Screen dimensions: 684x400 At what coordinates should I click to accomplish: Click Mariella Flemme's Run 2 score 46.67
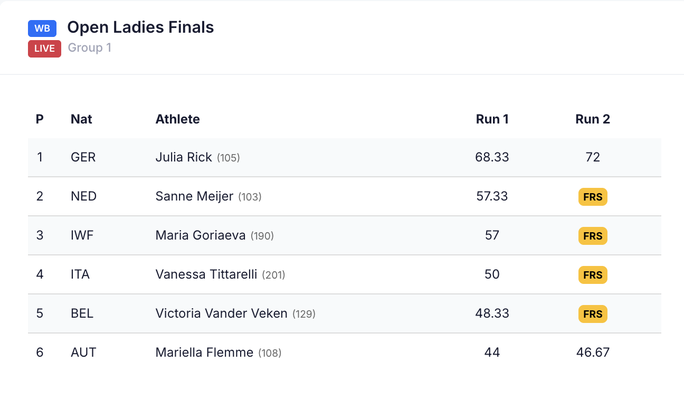tap(592, 353)
